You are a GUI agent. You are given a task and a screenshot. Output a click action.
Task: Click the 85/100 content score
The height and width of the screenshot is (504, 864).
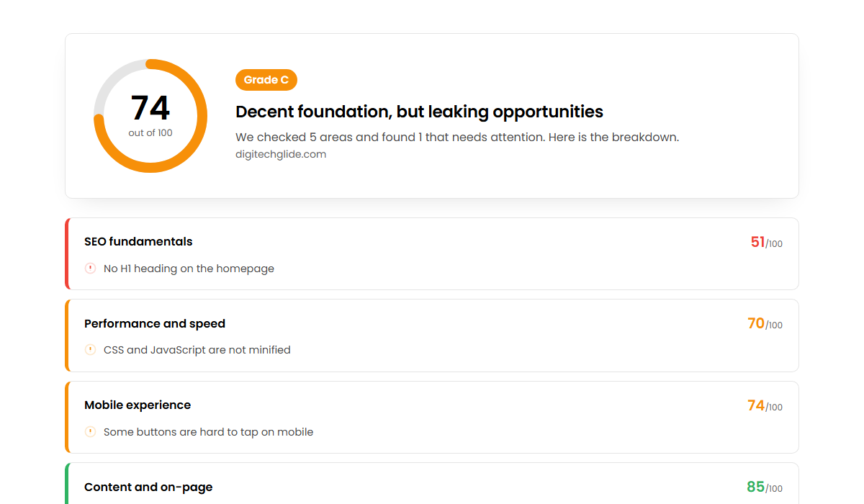[765, 487]
